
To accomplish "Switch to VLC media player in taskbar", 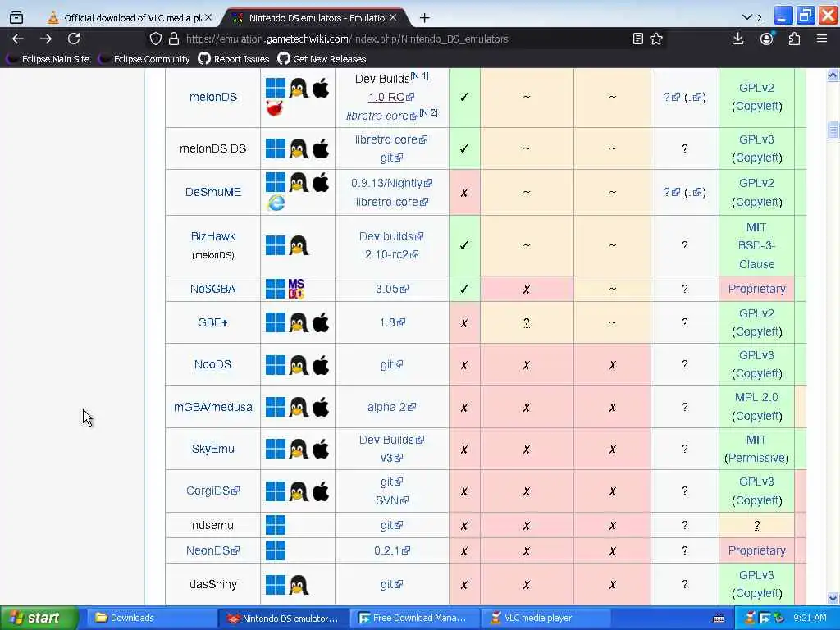I will pyautogui.click(x=546, y=619).
